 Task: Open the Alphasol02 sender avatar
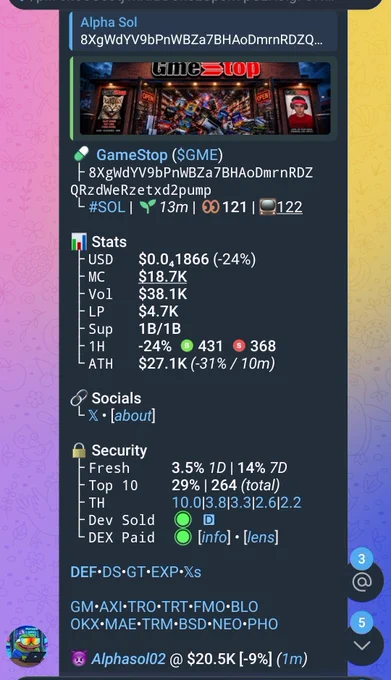[x=27, y=646]
